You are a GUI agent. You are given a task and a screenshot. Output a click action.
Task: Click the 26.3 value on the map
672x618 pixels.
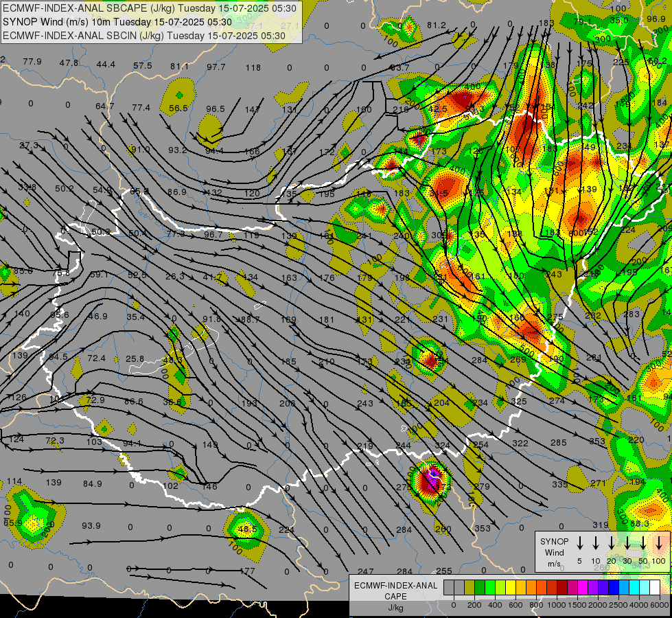pos(175,276)
